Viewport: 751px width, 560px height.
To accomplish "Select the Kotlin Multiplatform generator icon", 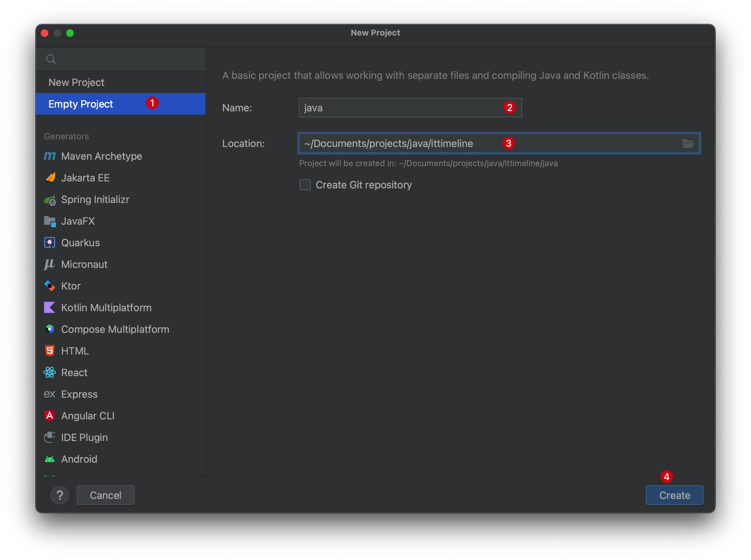I will coord(50,307).
